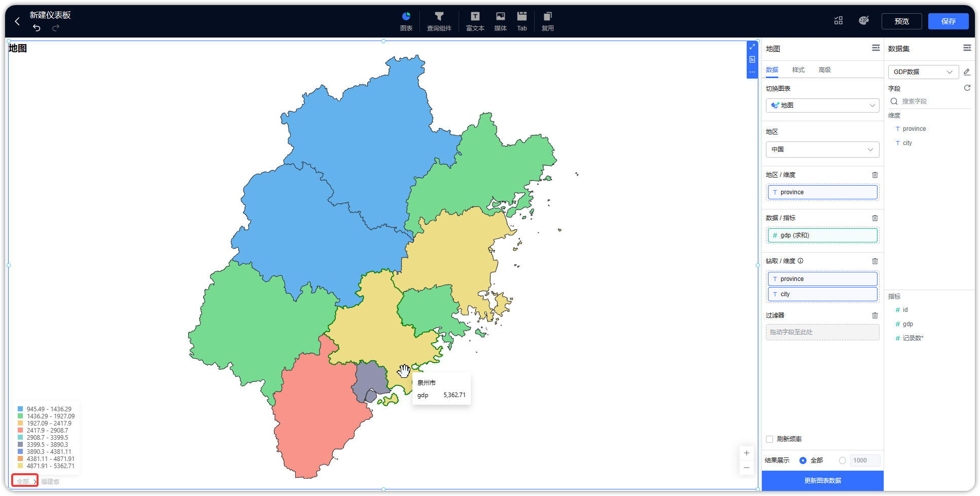Save the dashboard with 保存

949,21
